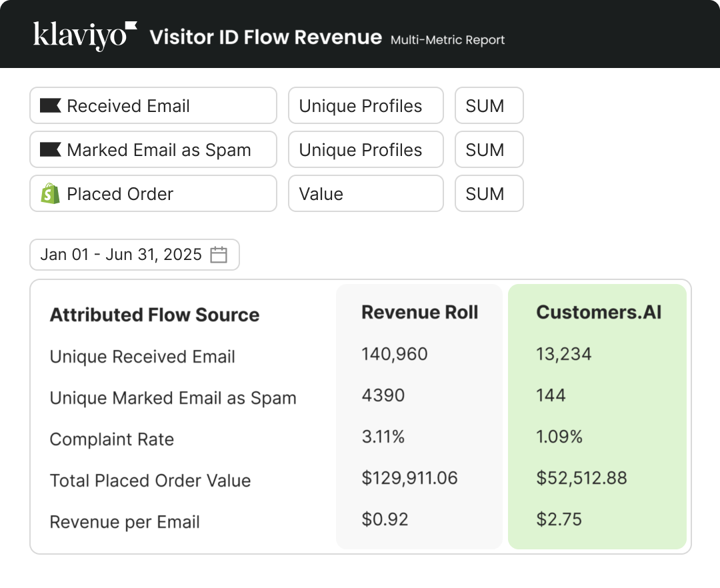The image size is (720, 588).
Task: Select the Revenue Roll column header
Action: pos(420,312)
